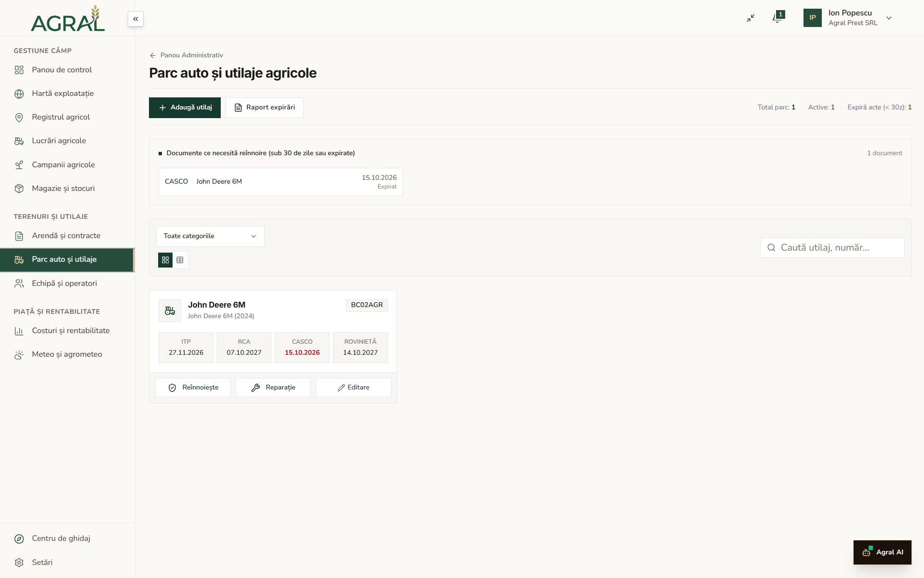Switch to table list view
The width and height of the screenshot is (924, 578).
coord(180,260)
